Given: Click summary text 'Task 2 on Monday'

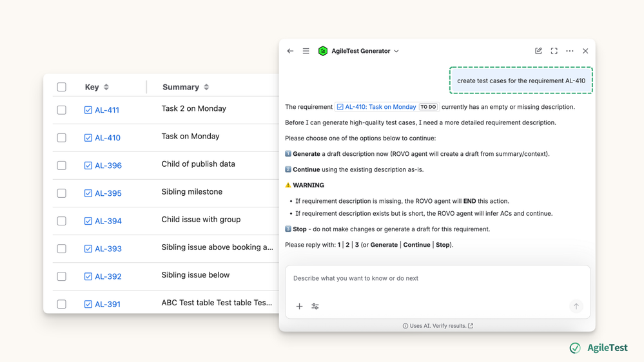Looking at the screenshot, I should pos(194,108).
